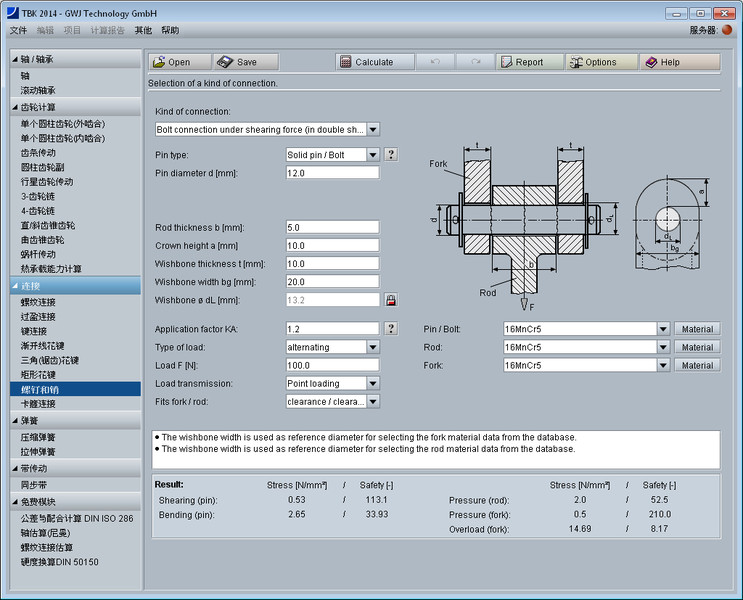This screenshot has height=600, width=743.
Task: Open the Help book icon
Action: (x=651, y=62)
